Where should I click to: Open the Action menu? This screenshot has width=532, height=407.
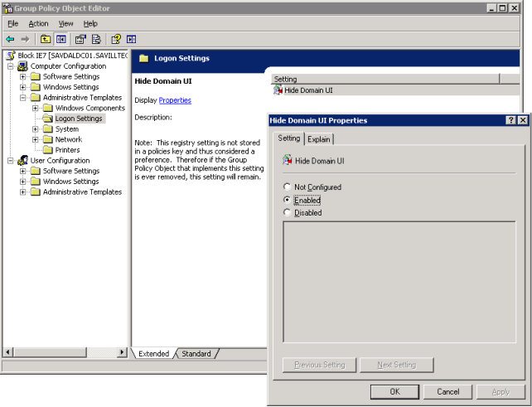coord(38,24)
